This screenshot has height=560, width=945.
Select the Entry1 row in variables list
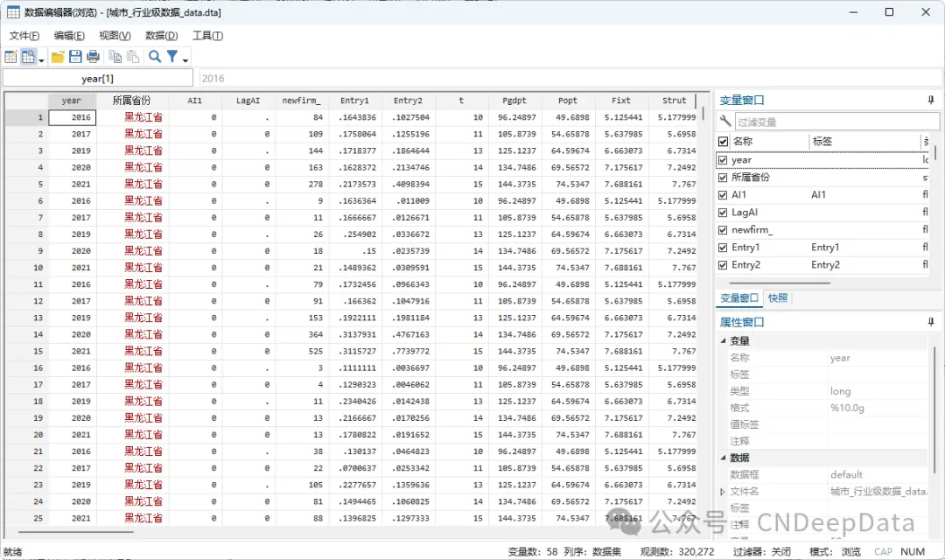(822, 247)
